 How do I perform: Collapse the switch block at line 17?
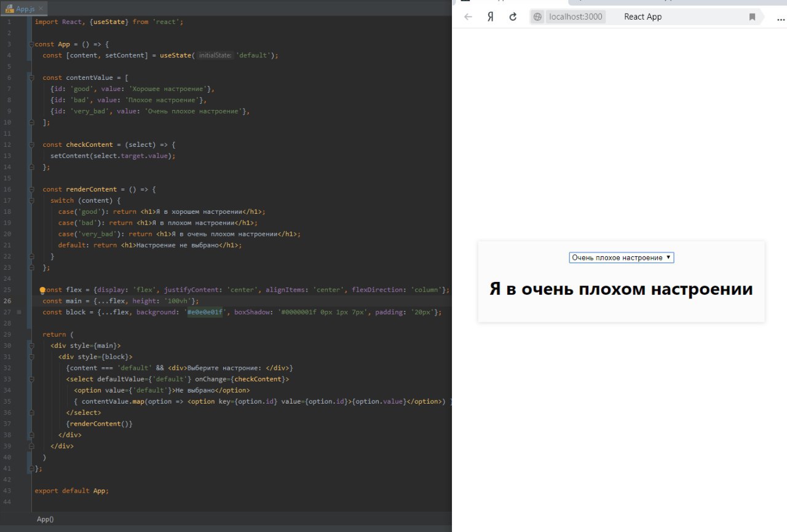coord(30,200)
